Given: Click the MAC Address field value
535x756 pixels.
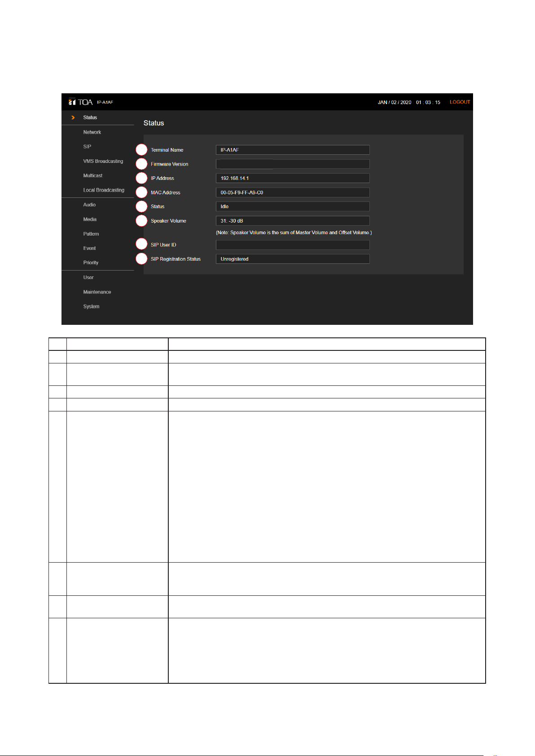Looking at the screenshot, I should coord(293,192).
